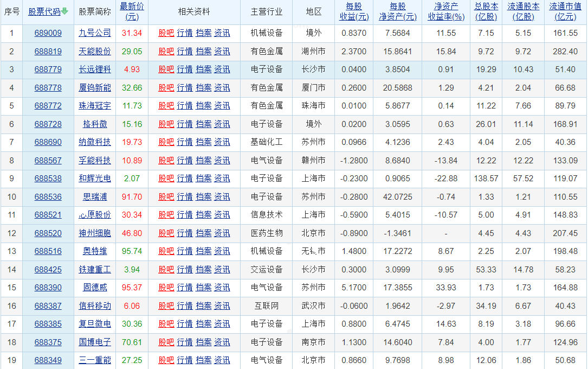Open 行情 for 天能股份 row
This screenshot has height=369, width=588.
point(184,52)
